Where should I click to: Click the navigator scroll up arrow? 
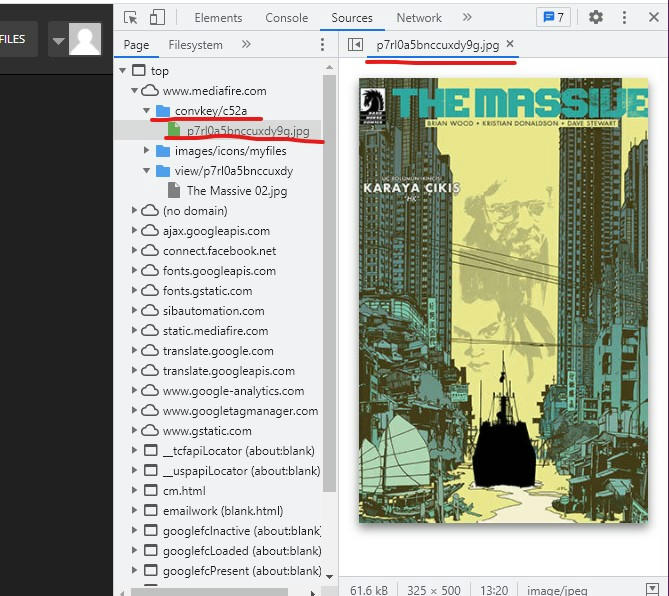329,67
